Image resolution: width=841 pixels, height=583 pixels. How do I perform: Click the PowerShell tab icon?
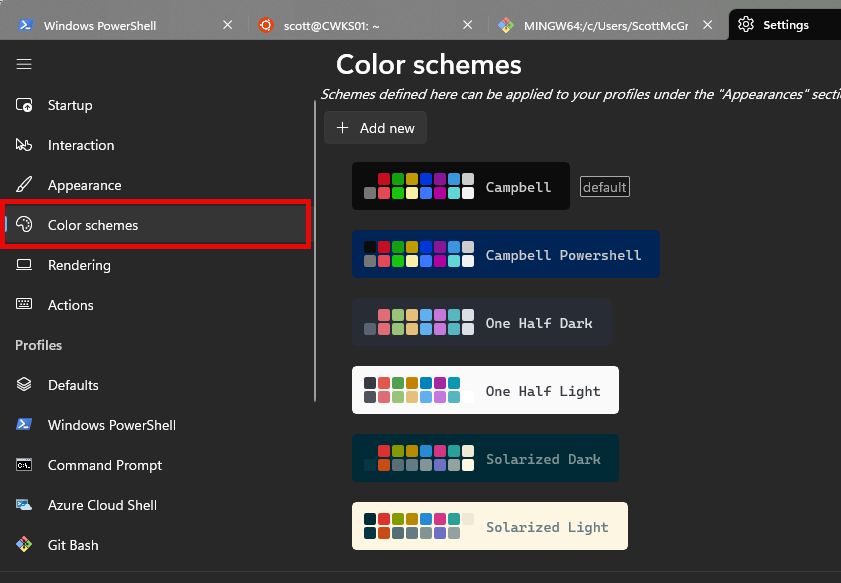point(25,25)
